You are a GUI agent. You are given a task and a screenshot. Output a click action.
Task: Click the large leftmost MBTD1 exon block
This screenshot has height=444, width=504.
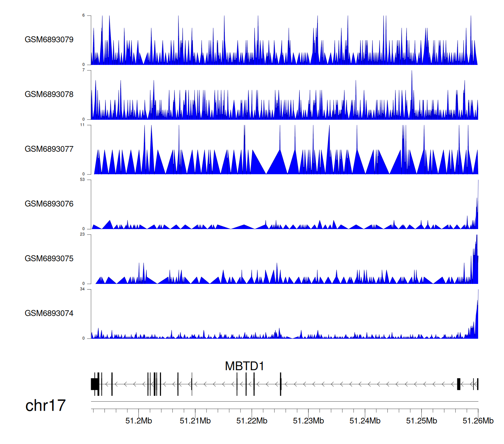pos(94,384)
